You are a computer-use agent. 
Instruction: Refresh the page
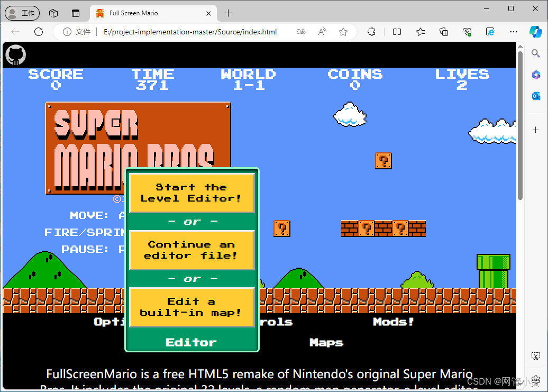39,32
